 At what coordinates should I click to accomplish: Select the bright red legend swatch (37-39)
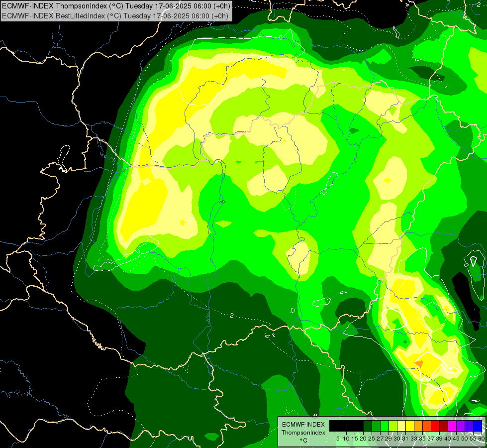435,426
